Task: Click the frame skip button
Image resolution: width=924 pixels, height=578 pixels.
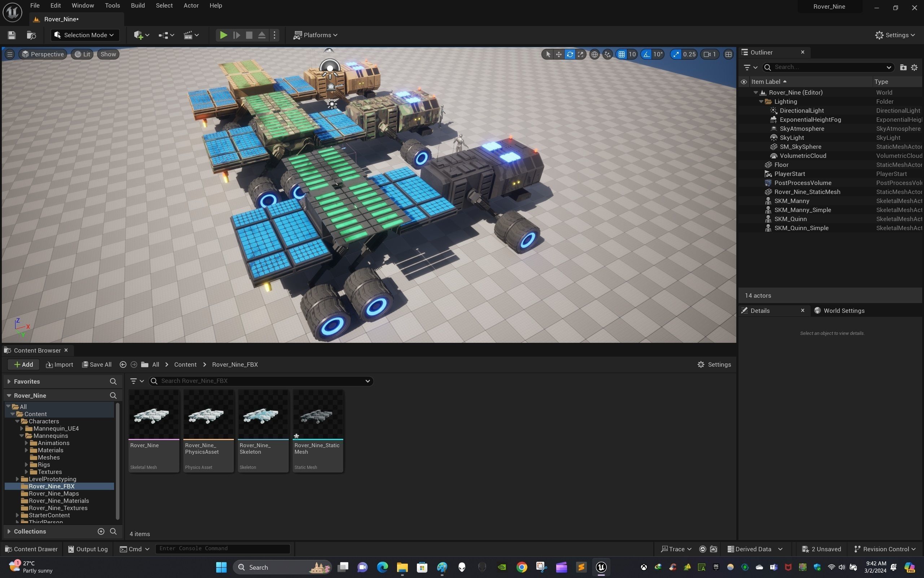Action: point(236,35)
